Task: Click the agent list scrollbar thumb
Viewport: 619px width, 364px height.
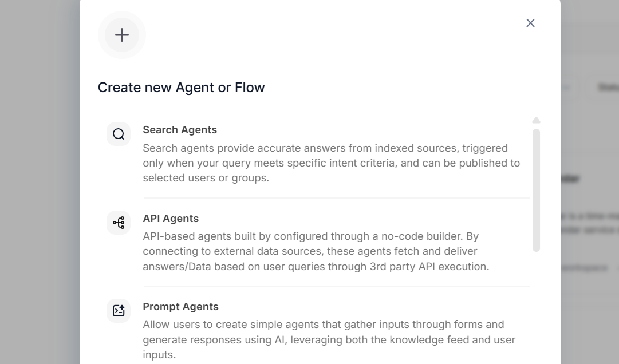Action: pyautogui.click(x=536, y=190)
